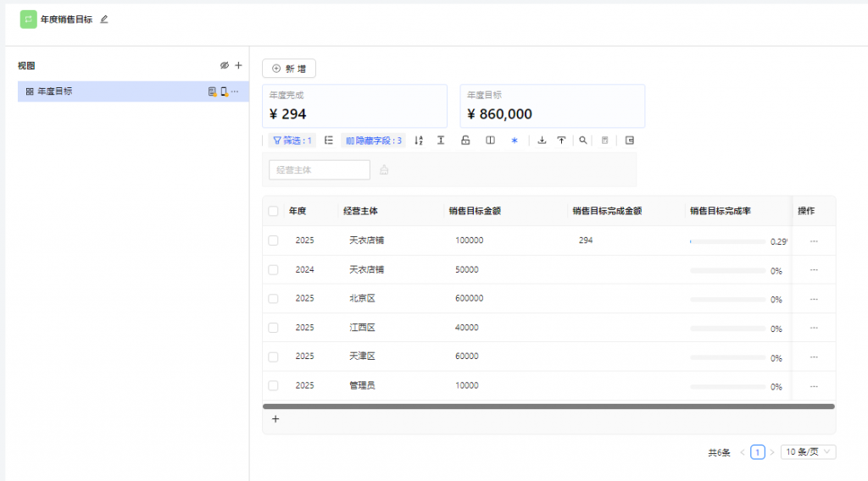
Task: Open row actions for 2025 天衣店铺
Action: coord(814,241)
